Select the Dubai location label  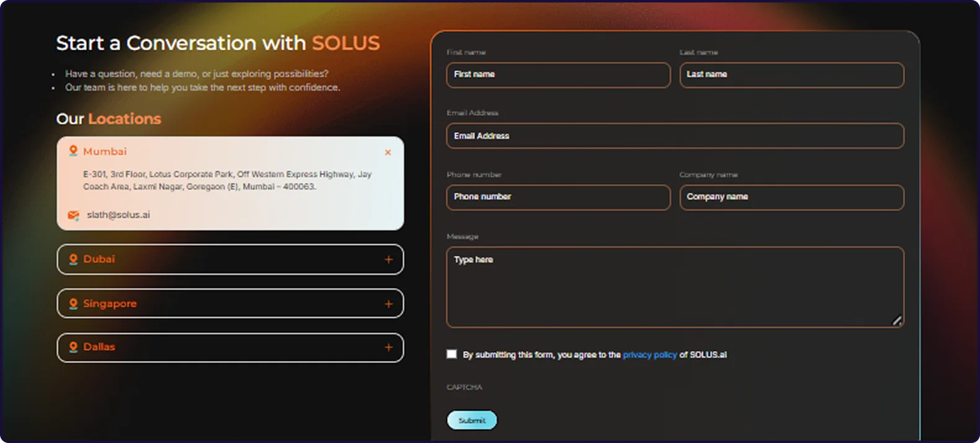click(x=99, y=259)
